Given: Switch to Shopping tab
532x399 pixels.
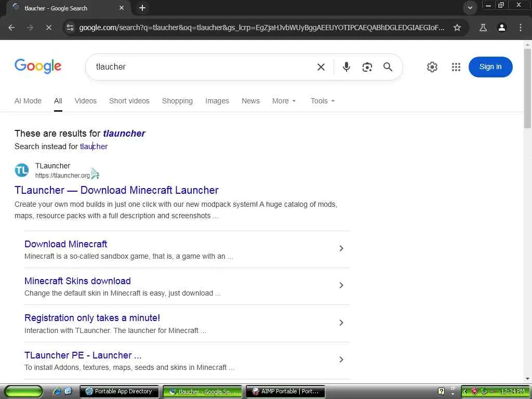Looking at the screenshot, I should [177, 101].
